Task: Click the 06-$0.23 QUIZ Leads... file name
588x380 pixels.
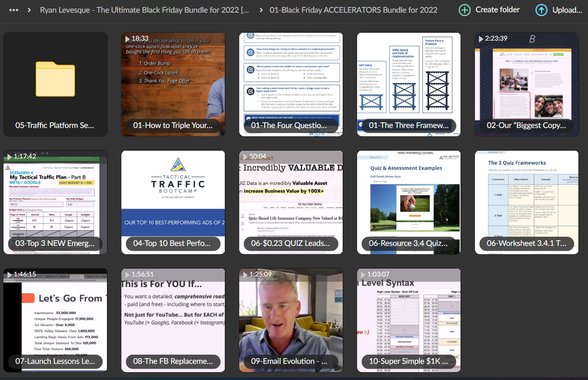Action: pos(290,243)
